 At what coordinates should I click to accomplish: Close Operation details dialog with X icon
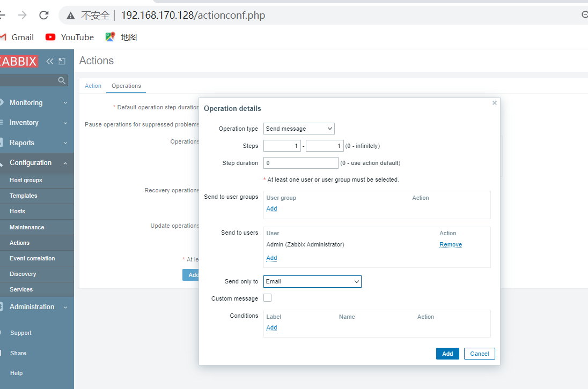coord(495,103)
